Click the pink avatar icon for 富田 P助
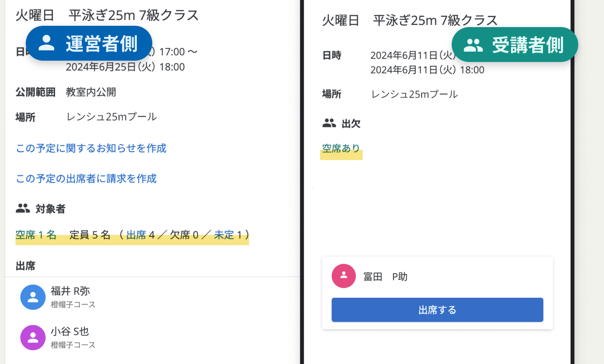 tap(343, 276)
